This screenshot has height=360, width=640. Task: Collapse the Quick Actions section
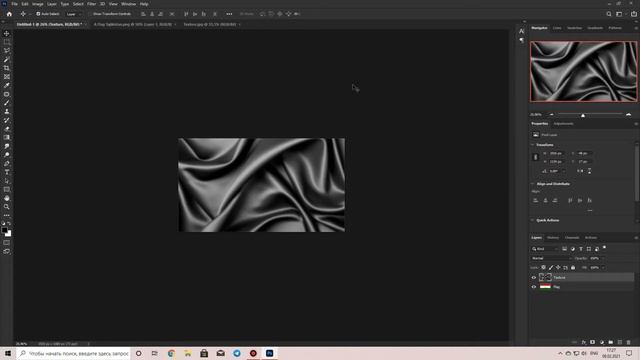click(532, 220)
